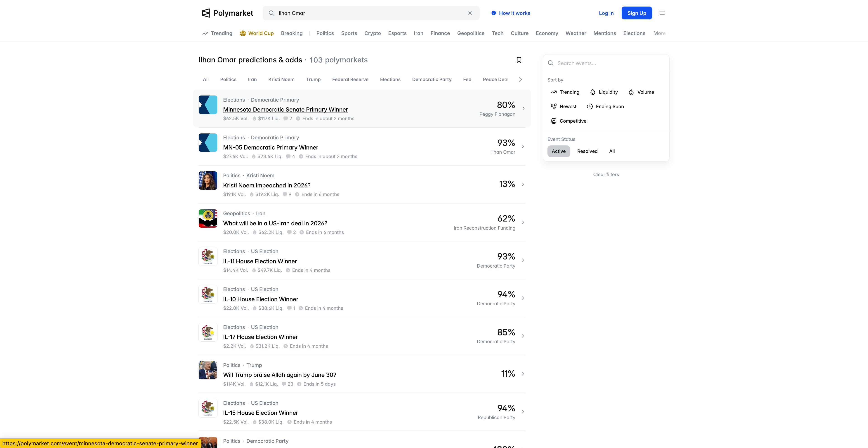Screen dimensions: 868x448
Task: Open the MN-05 Democratic Primary row chevron
Action: [523, 146]
